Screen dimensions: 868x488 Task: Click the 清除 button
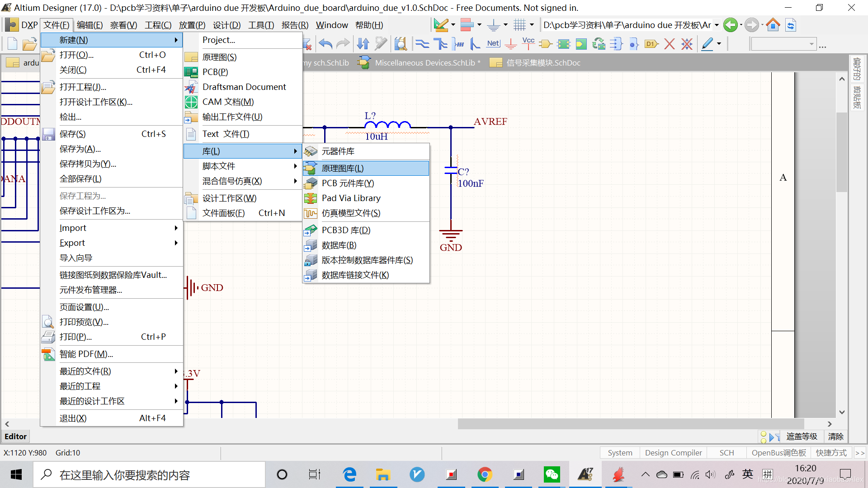click(x=835, y=436)
